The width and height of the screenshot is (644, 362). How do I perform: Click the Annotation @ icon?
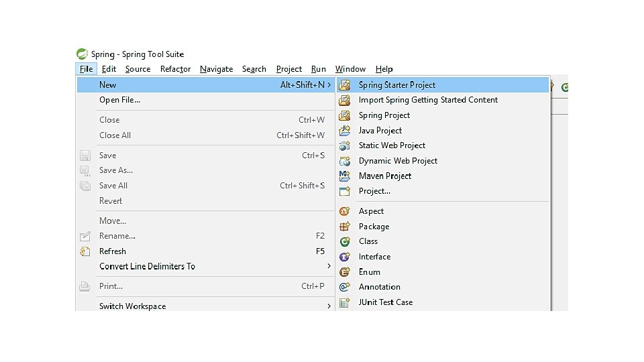click(x=345, y=287)
